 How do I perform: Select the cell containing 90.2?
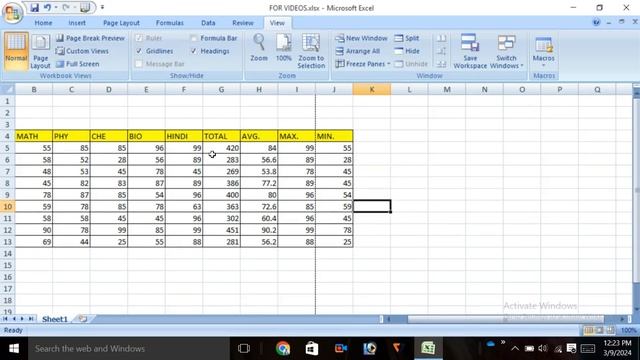pos(259,230)
